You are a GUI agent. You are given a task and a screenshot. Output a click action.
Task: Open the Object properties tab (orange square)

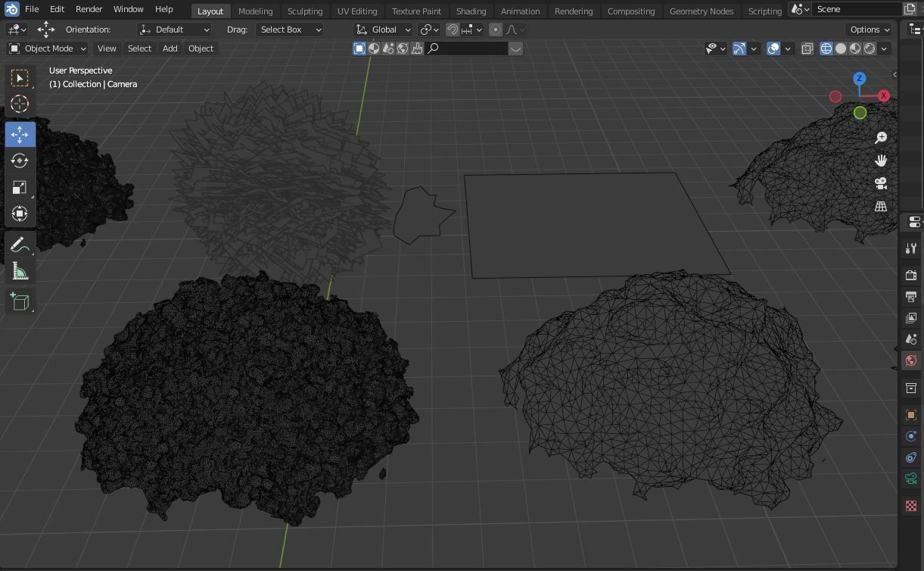[x=911, y=415]
